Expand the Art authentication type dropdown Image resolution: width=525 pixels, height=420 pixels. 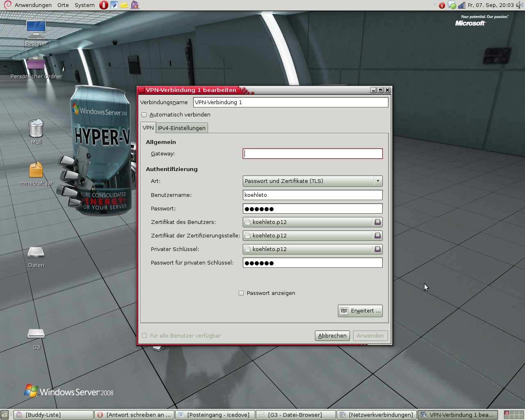click(312, 181)
